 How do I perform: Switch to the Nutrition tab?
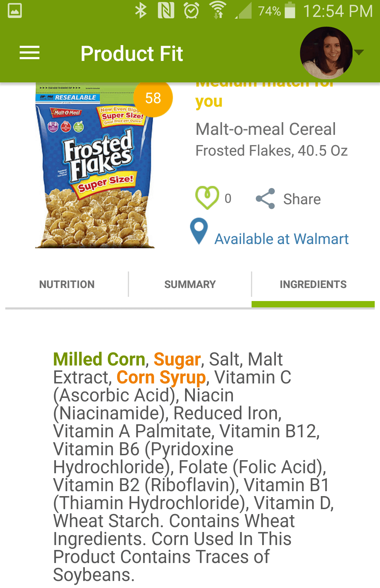(67, 284)
